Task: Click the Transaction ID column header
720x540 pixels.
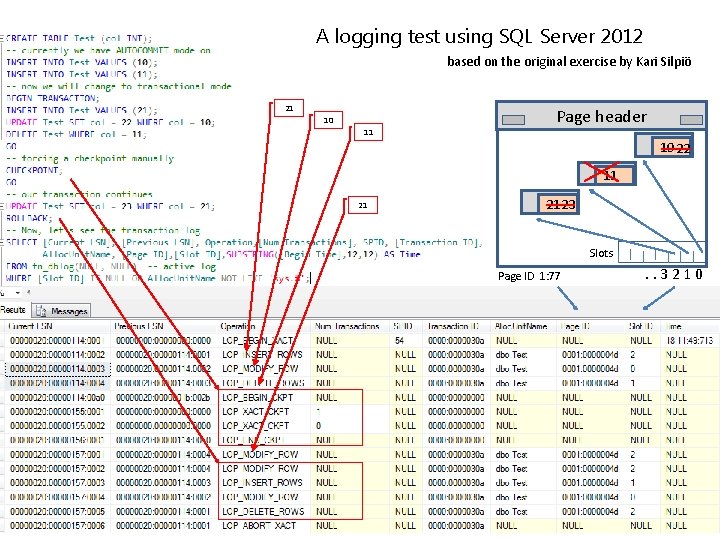Action: click(x=456, y=326)
